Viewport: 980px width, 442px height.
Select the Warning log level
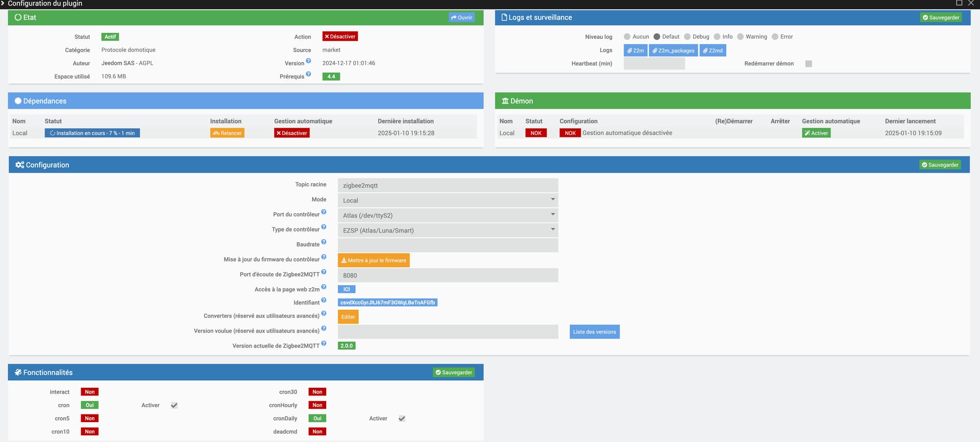(740, 37)
